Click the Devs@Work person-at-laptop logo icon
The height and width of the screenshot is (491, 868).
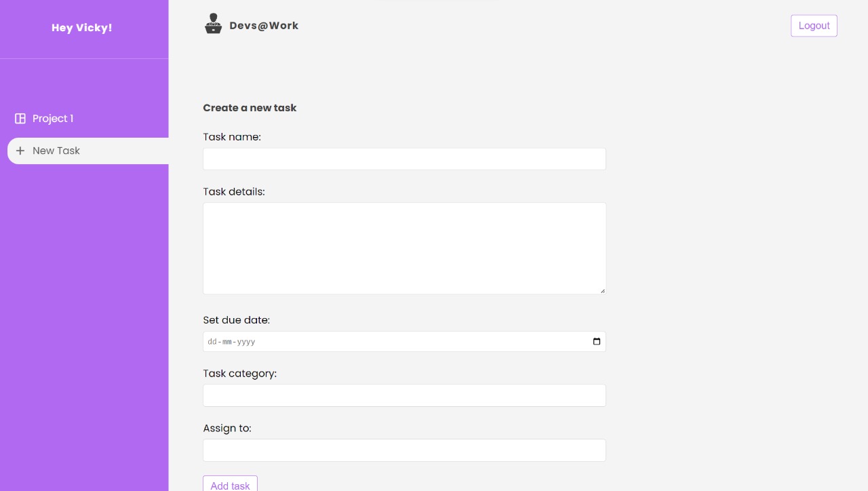[x=213, y=24]
